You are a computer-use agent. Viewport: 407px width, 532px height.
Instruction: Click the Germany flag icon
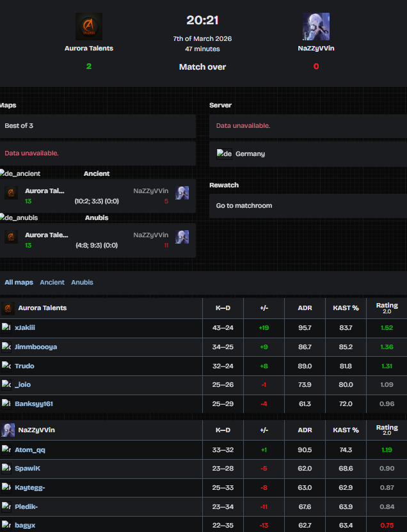tap(225, 153)
